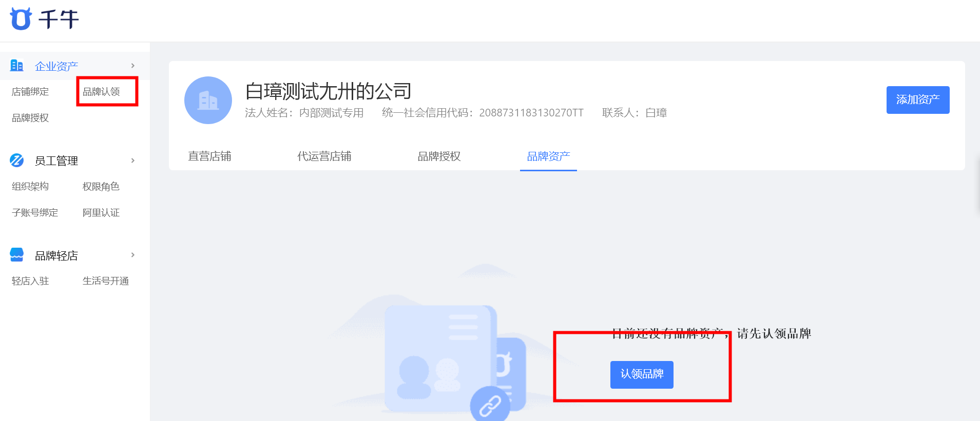Click the company avatar circle icon
The width and height of the screenshot is (980, 421).
208,101
